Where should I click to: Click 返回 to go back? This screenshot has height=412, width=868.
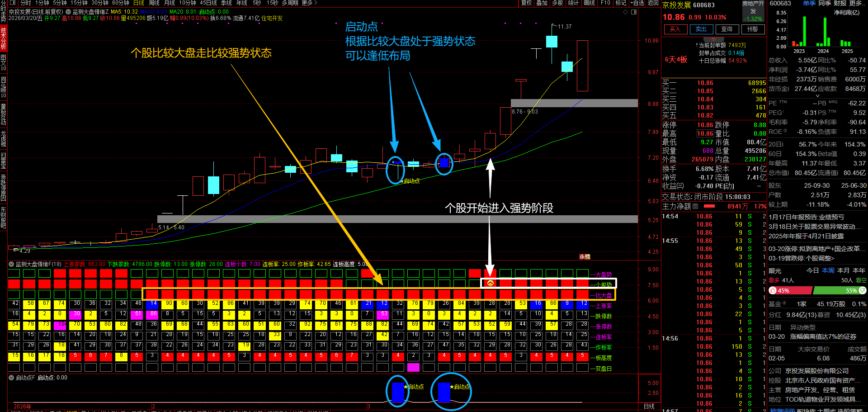[653, 3]
